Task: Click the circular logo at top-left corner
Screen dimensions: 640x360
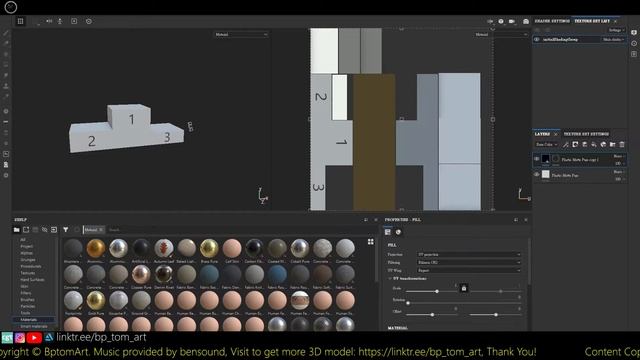Action: coord(11,7)
